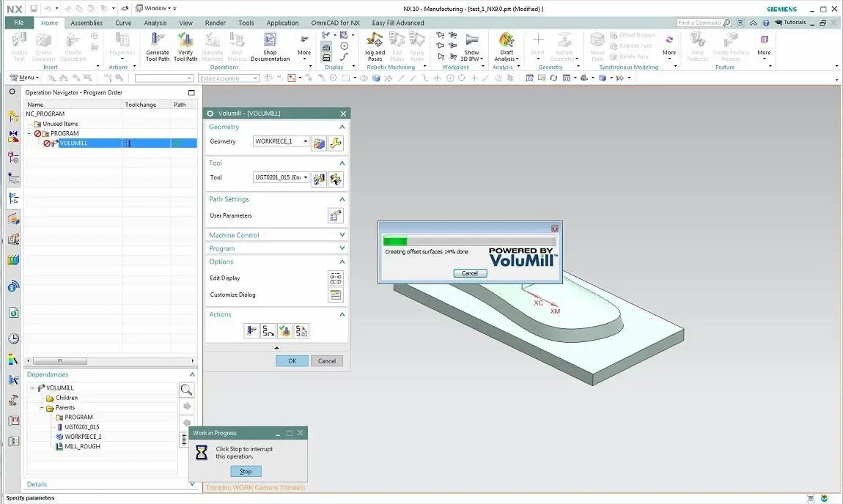The image size is (843, 504).
Task: Click the create-geometry icon beside WORKPIECE_1 dropdown
Action: [x=320, y=143]
